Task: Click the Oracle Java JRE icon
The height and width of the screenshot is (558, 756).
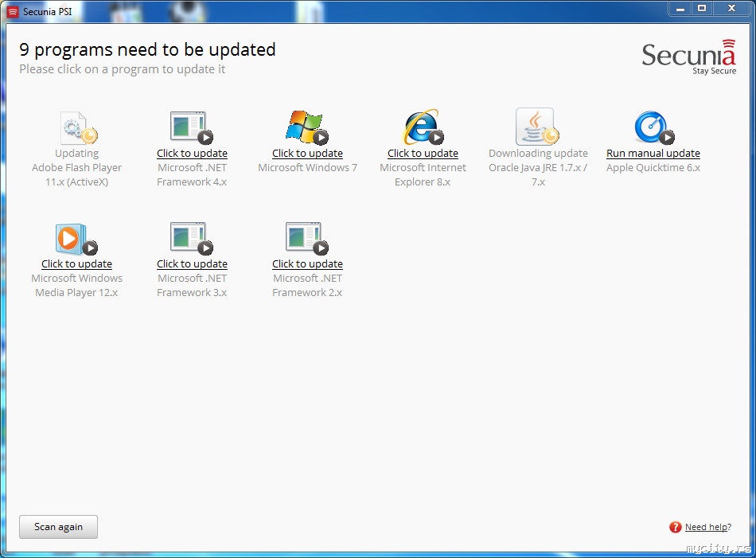Action: [x=537, y=127]
